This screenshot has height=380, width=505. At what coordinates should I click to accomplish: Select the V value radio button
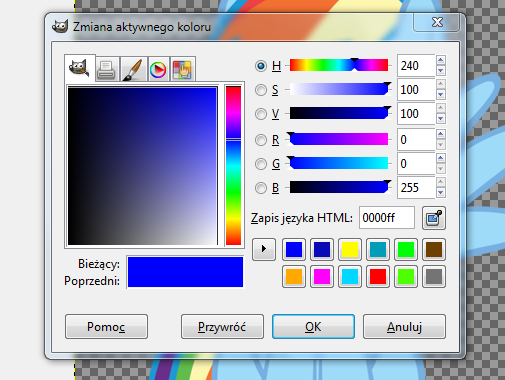pyautogui.click(x=261, y=114)
